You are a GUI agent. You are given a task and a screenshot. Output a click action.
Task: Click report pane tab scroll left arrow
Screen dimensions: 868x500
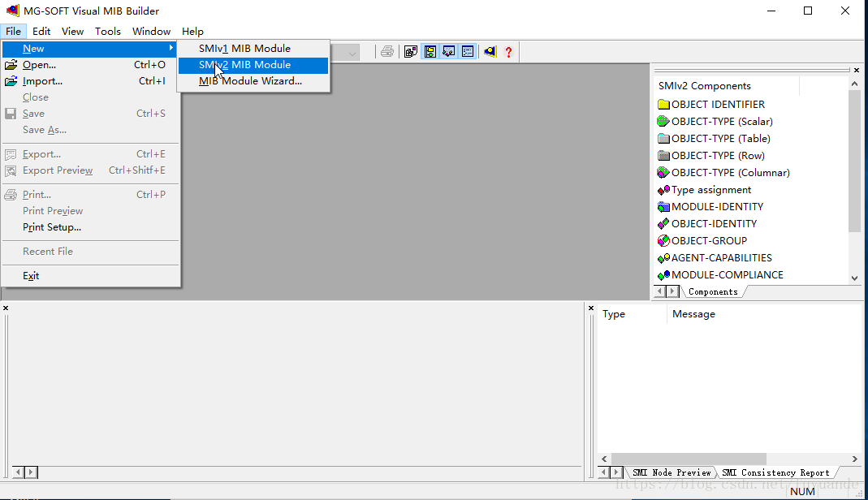tap(604, 472)
